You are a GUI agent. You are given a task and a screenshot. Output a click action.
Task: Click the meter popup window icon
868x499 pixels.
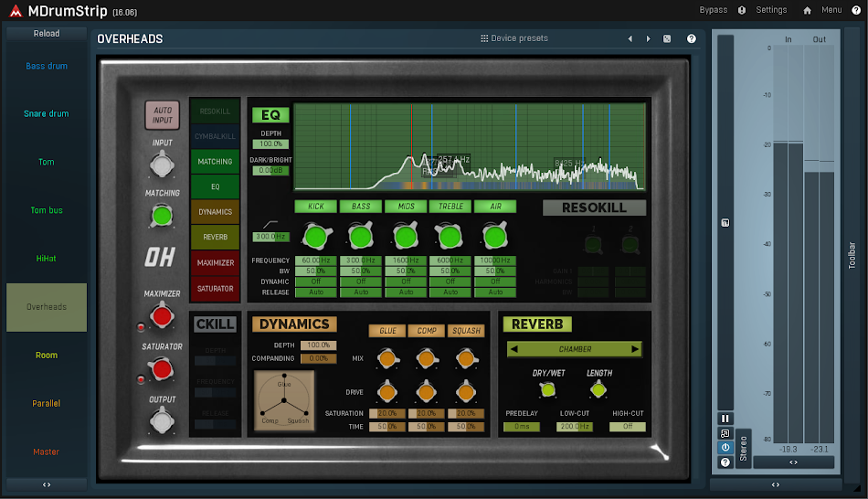725,433
